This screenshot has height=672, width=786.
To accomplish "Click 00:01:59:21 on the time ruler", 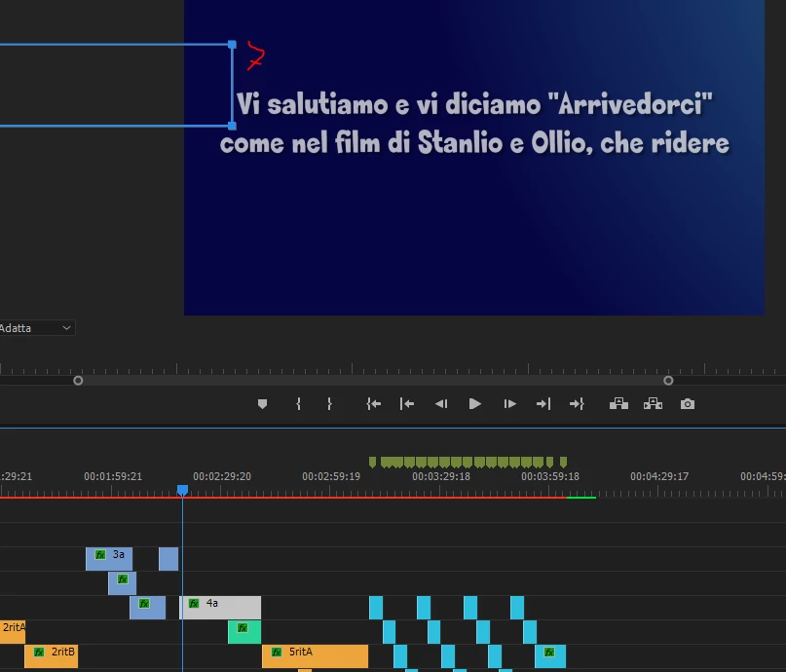I will point(113,476).
